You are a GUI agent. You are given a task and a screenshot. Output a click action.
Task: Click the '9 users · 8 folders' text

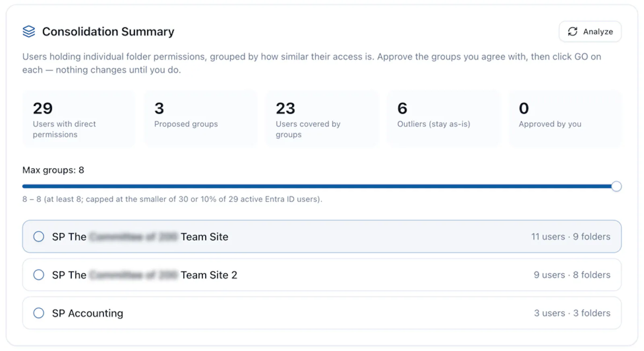572,275
